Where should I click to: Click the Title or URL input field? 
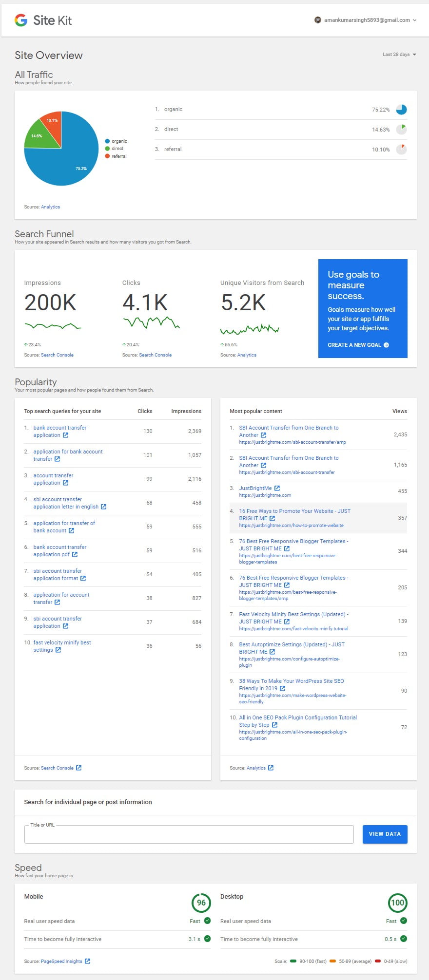pos(189,834)
